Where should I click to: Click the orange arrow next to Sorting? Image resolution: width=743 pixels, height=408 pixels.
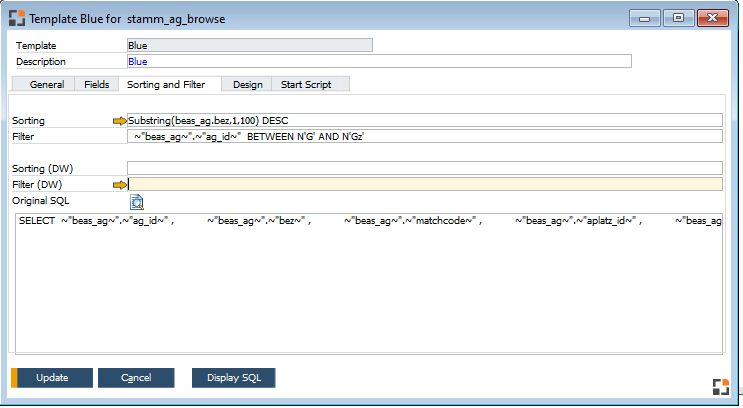tap(120, 120)
